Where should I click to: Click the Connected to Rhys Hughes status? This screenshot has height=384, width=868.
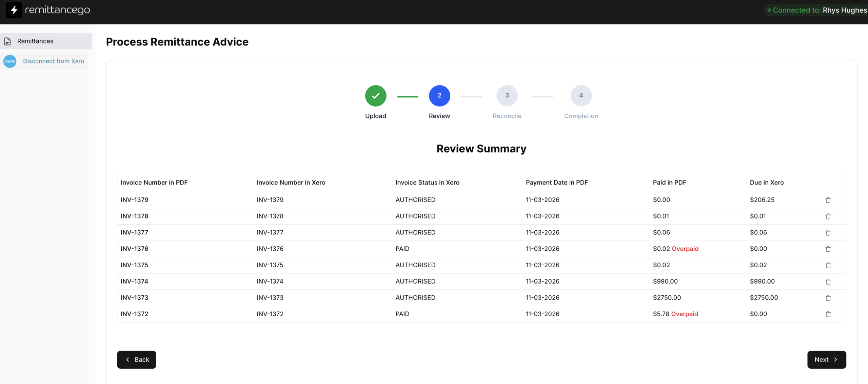click(816, 10)
